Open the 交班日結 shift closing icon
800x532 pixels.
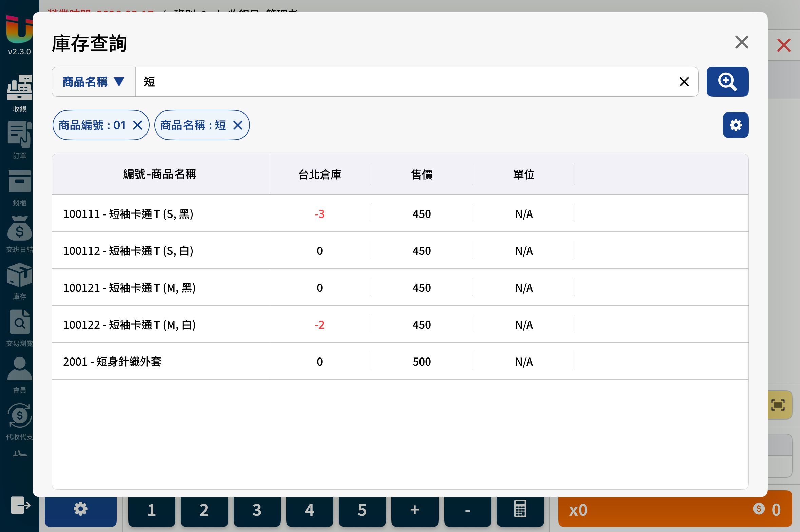coord(19,234)
